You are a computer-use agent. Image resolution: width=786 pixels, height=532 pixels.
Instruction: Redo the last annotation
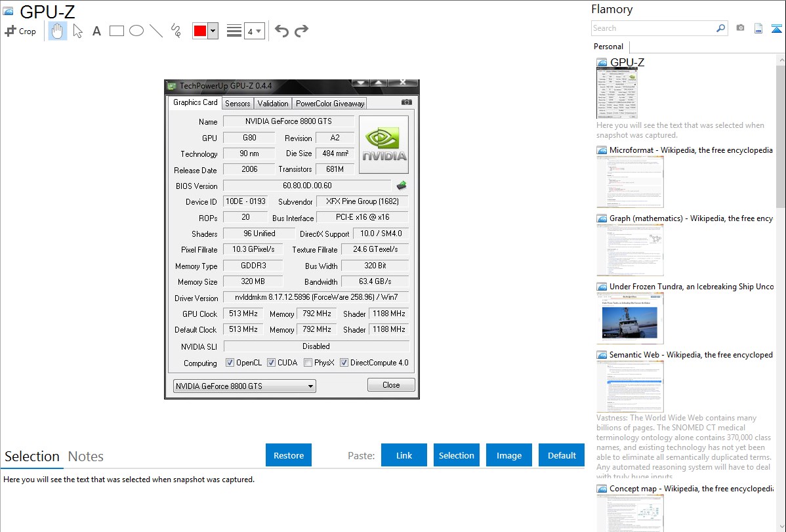point(301,31)
